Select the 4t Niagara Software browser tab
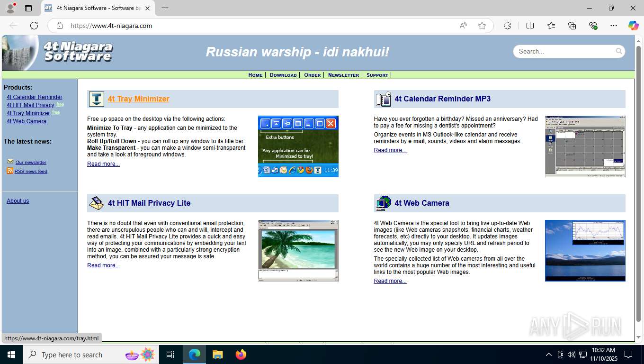This screenshot has height=364, width=644. click(x=98, y=8)
